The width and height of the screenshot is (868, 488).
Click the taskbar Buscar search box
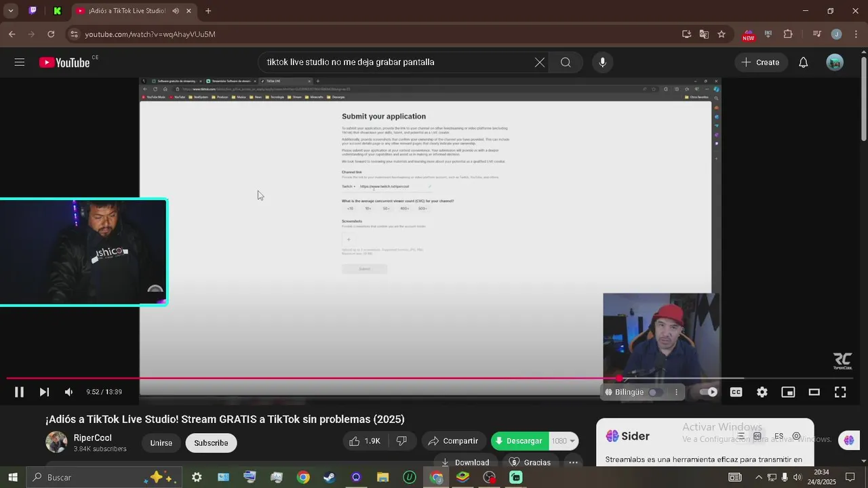pyautogui.click(x=104, y=477)
